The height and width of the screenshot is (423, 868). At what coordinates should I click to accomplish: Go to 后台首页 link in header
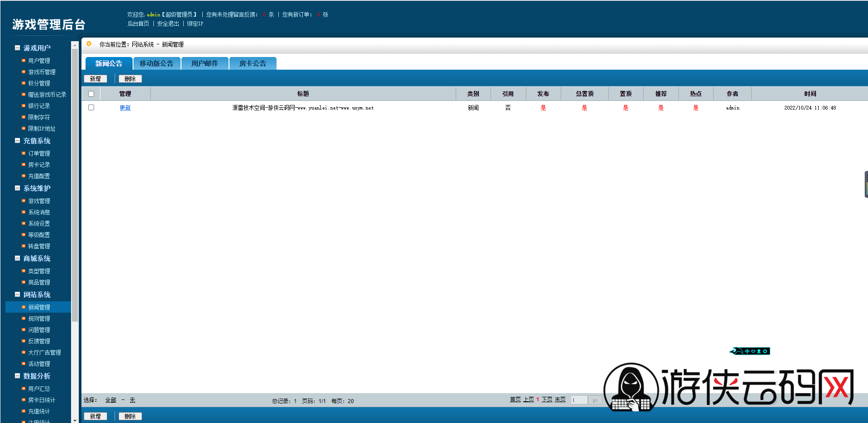tap(138, 24)
